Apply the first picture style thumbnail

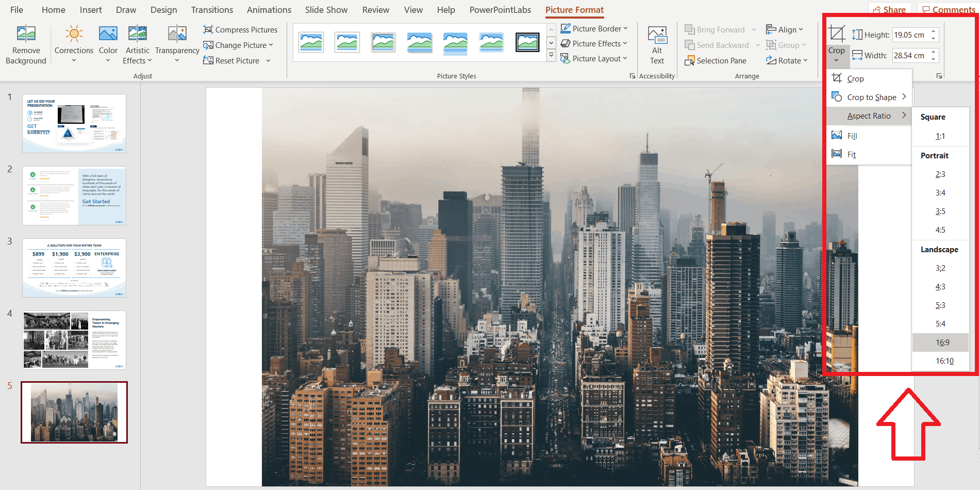(311, 42)
